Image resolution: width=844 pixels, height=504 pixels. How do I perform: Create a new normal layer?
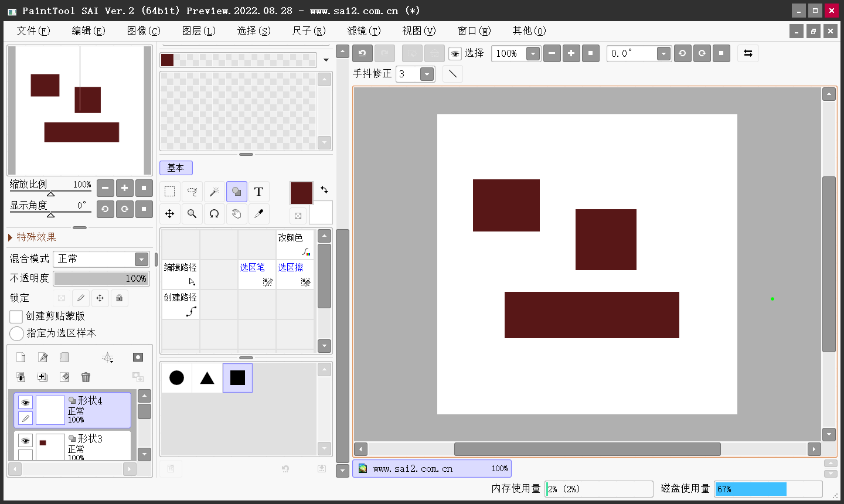tap(21, 357)
